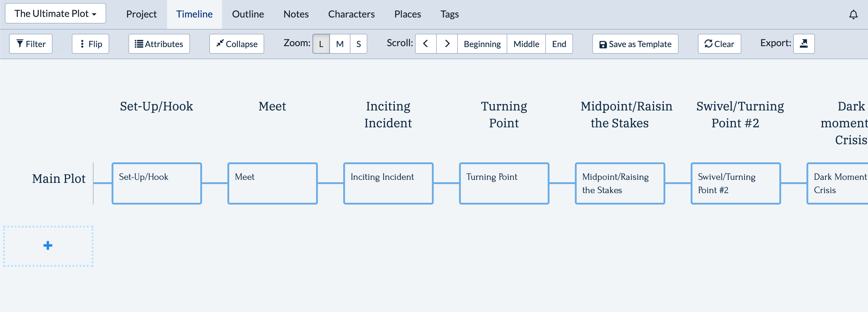Set zoom to Medium (M)

coord(340,44)
